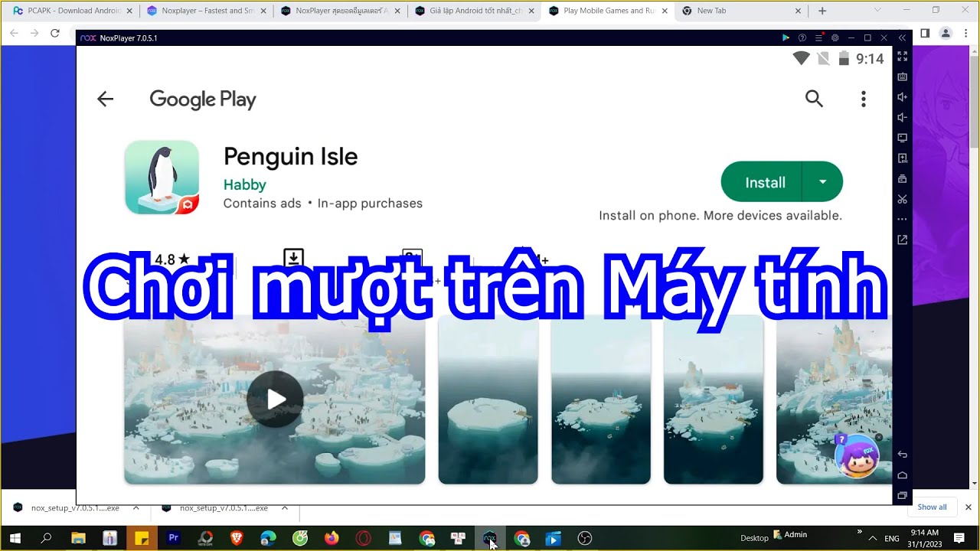Select Nox screenshot scissors tool
Screen dimensions: 980x551
tap(902, 199)
